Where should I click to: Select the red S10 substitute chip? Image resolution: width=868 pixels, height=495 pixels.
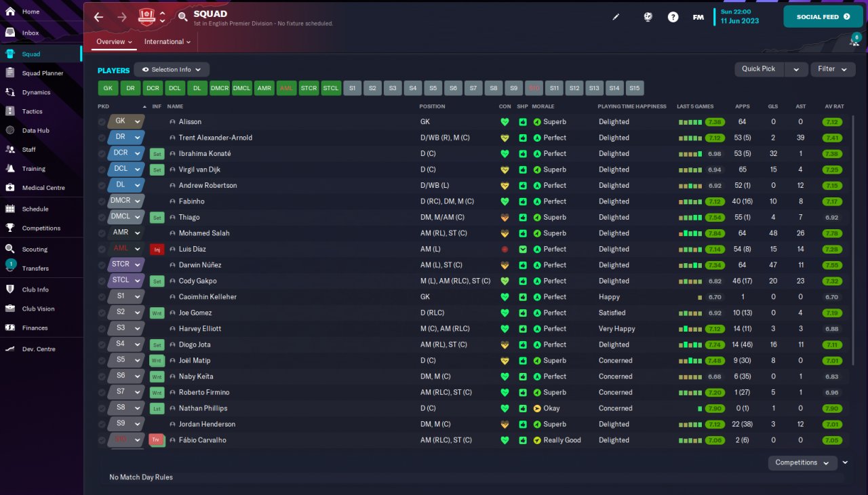pyautogui.click(x=534, y=88)
